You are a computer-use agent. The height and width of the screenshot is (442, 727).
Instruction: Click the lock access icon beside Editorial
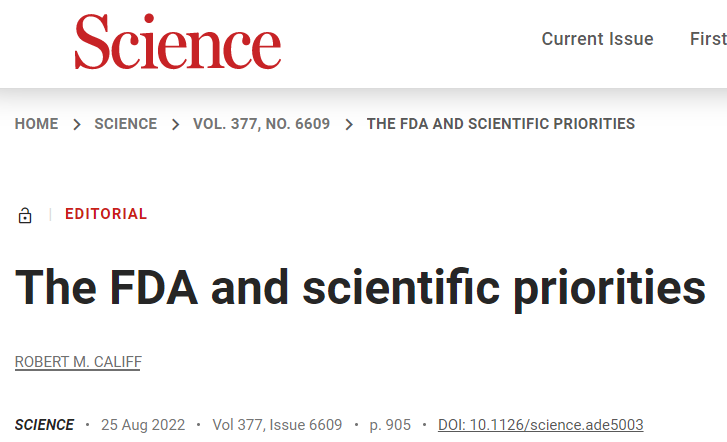25,215
